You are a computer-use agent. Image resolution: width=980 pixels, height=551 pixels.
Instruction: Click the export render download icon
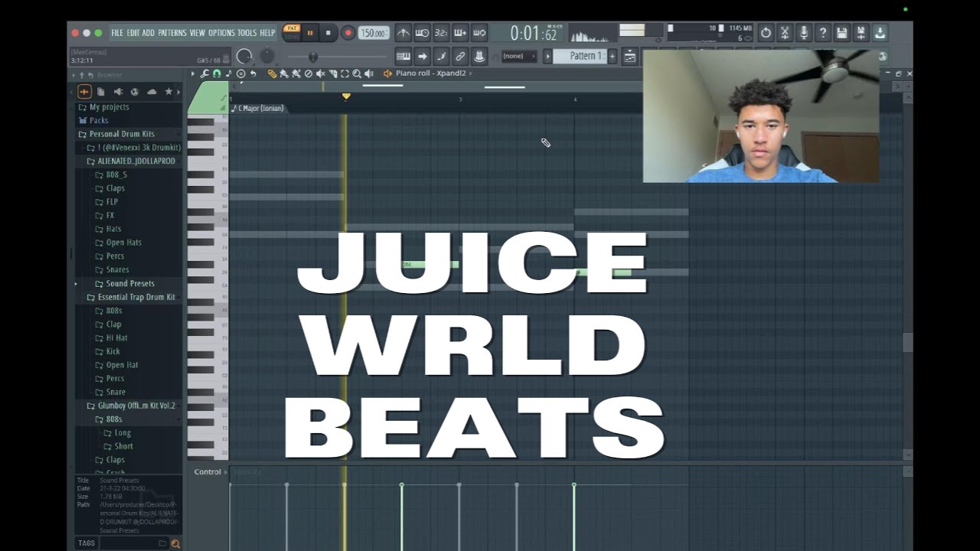pyautogui.click(x=880, y=33)
